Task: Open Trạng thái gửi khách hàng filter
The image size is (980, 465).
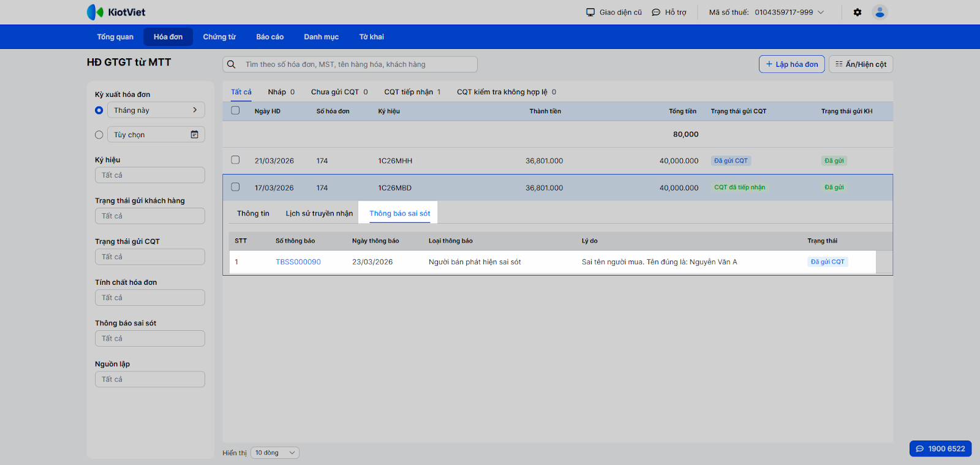Action: [150, 216]
